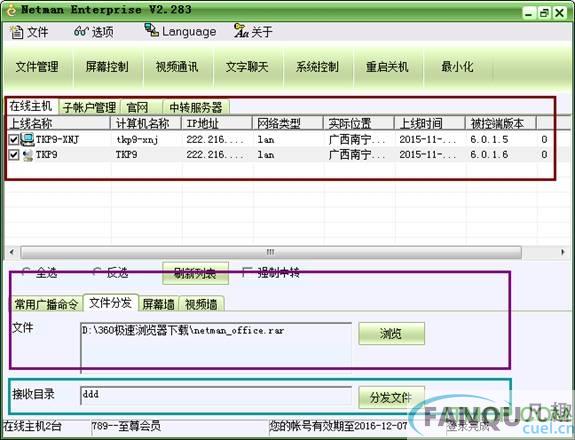Open the 屏幕墙 tab
Image resolution: width=575 pixels, height=440 pixels.
pyautogui.click(x=158, y=304)
